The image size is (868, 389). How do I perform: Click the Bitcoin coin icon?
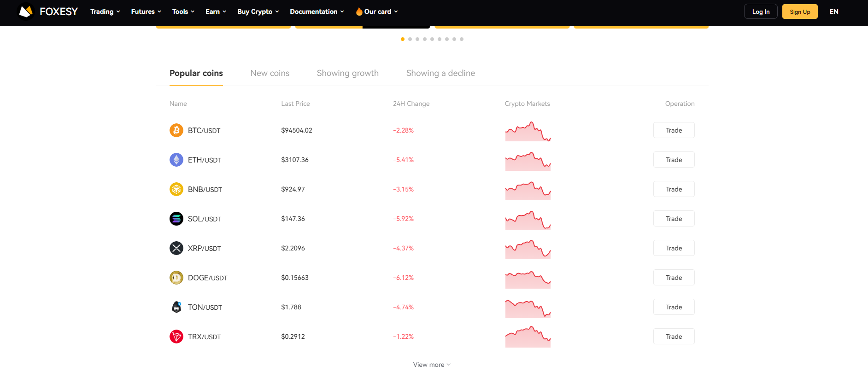coord(176,130)
